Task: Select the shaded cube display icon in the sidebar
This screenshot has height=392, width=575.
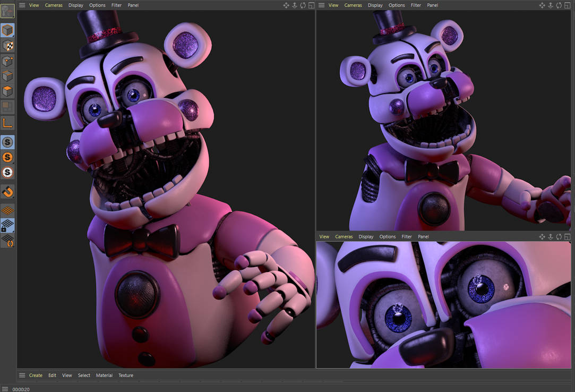Action: pos(7,30)
